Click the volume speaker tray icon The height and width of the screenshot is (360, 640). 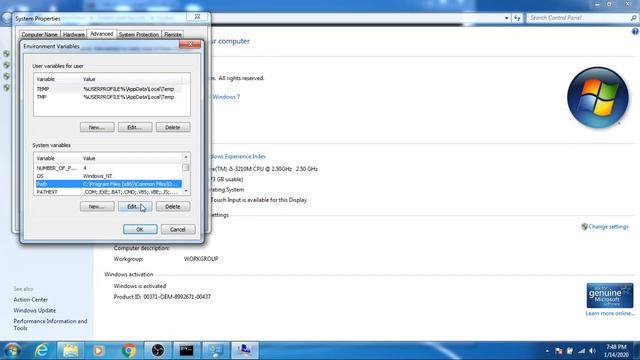click(592, 351)
